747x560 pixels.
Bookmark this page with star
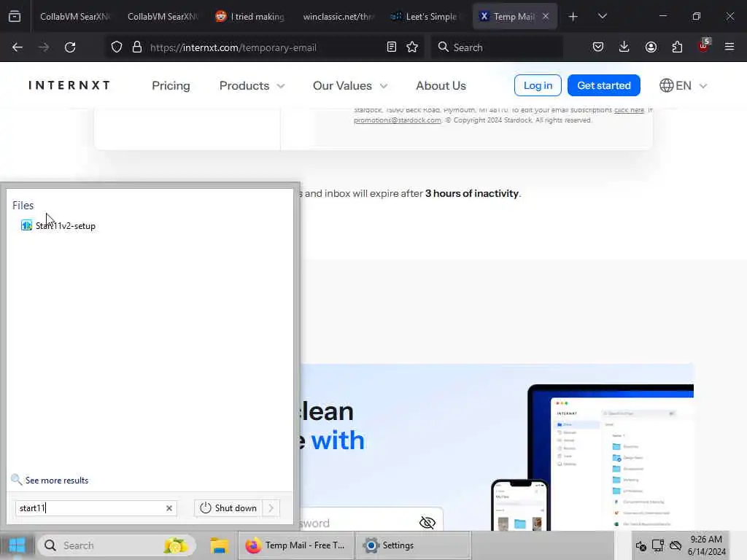click(412, 47)
